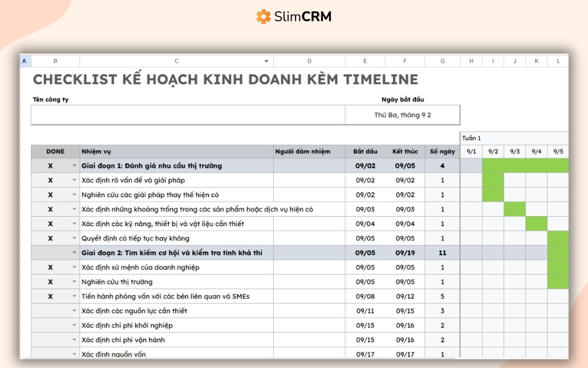Toggle X mark for khoảng trống sản phẩm row
588x368 pixels.
(50, 209)
